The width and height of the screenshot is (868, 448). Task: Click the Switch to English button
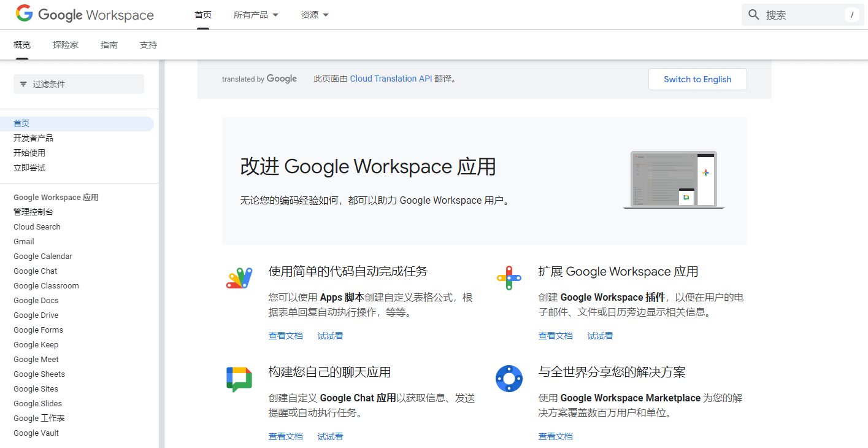click(x=697, y=79)
